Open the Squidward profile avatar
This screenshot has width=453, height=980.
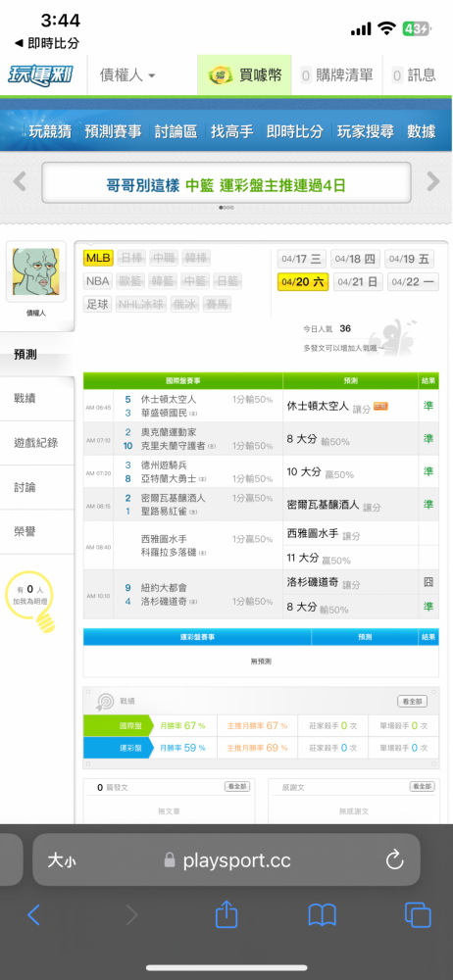click(36, 272)
